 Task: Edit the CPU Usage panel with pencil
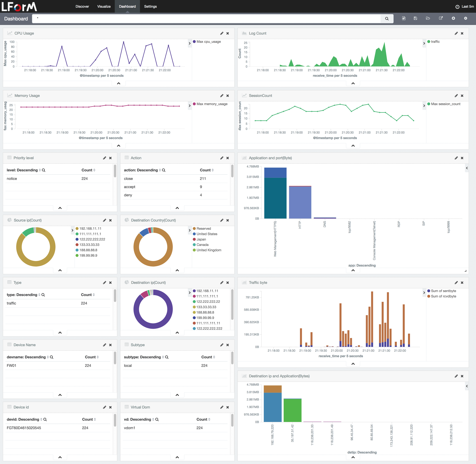(222, 33)
